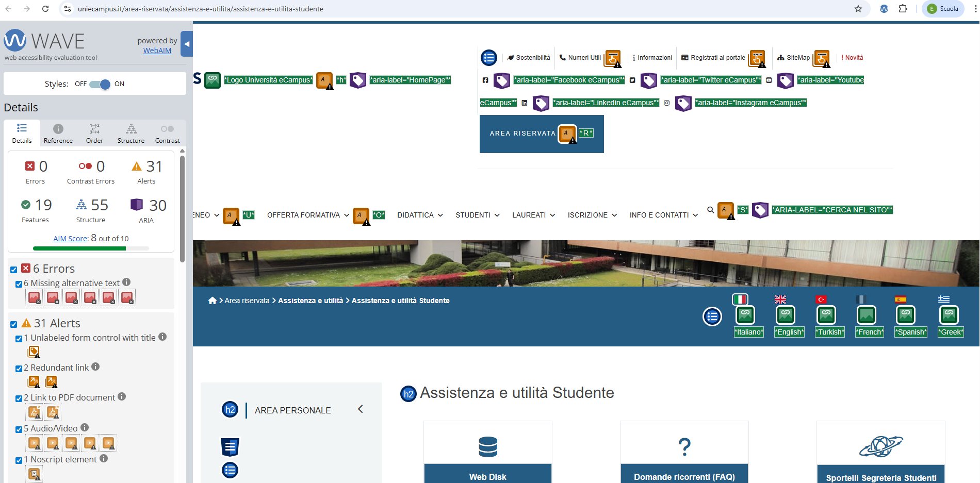Switch to the Reference tab
This screenshot has height=483, width=980.
(58, 134)
